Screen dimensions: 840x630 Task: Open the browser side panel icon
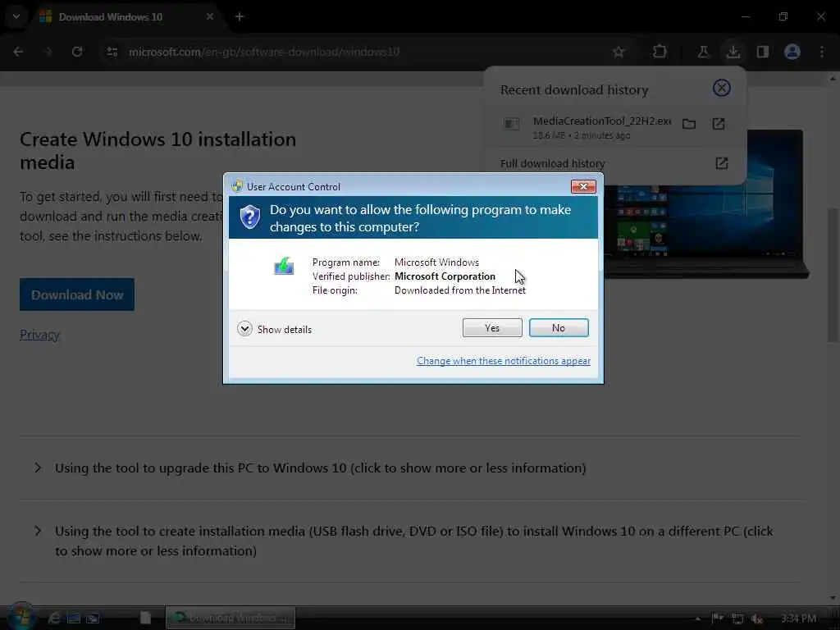point(763,52)
